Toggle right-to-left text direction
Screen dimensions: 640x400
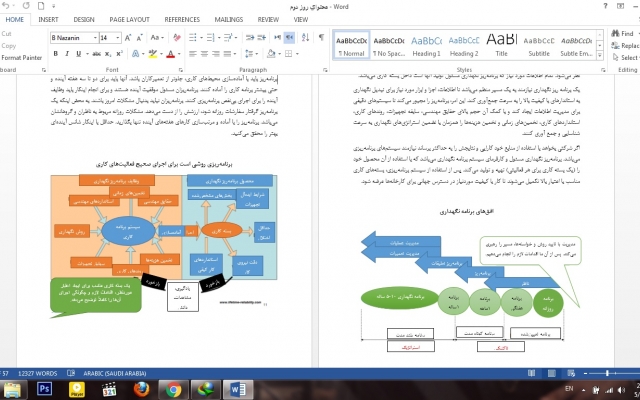tap(289, 37)
